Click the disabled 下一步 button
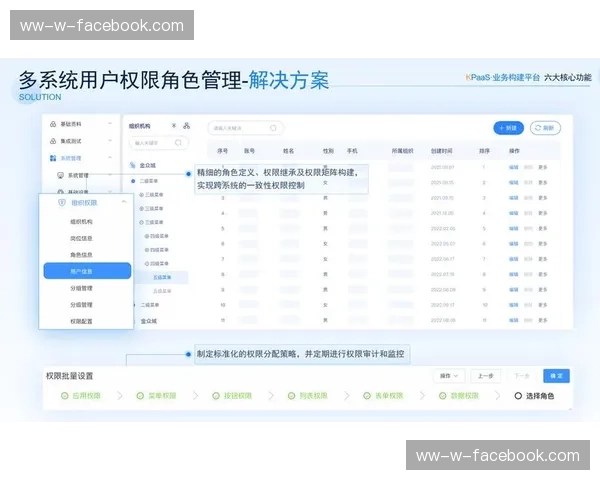600x480 pixels. tap(522, 376)
